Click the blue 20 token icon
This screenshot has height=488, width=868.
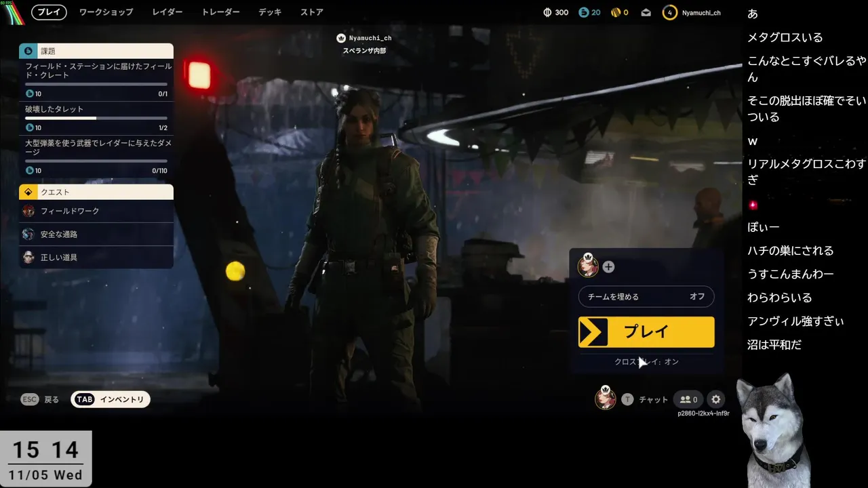[x=584, y=12]
